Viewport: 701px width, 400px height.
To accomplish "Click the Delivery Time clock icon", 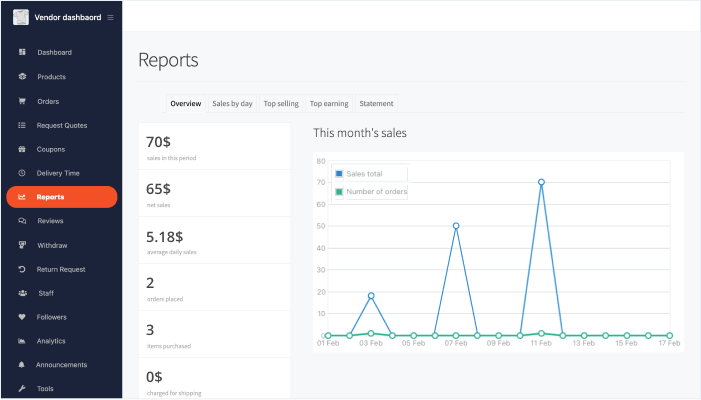I will (x=21, y=173).
